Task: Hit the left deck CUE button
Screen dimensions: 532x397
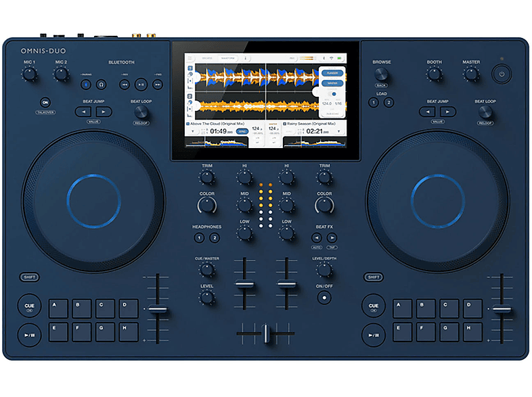Action: pyautogui.click(x=30, y=306)
